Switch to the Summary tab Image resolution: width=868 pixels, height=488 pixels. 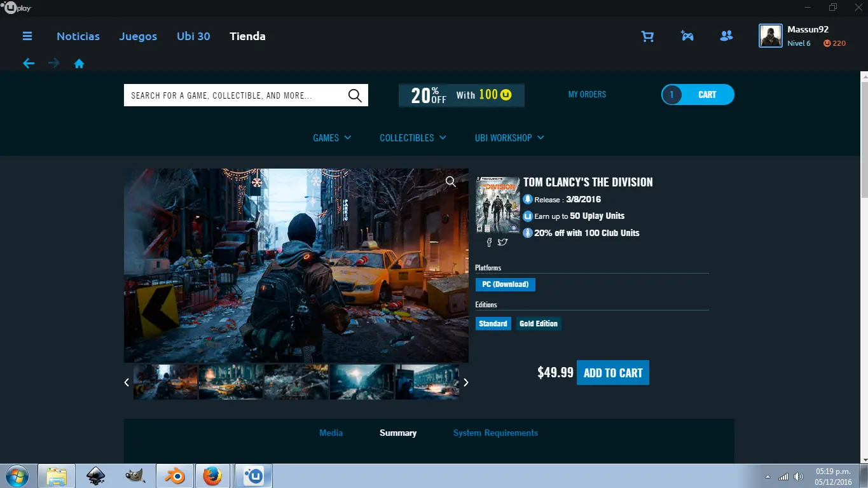pyautogui.click(x=398, y=433)
